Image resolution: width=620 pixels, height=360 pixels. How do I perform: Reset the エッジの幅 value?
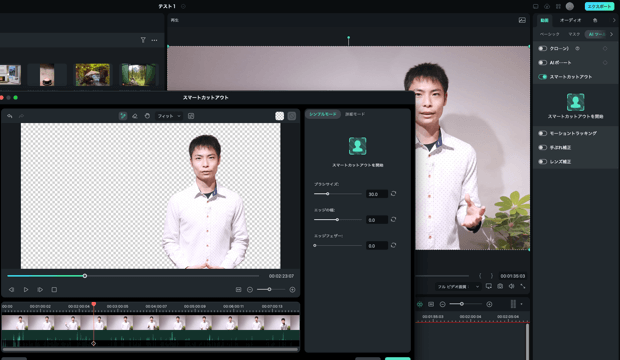pyautogui.click(x=393, y=219)
